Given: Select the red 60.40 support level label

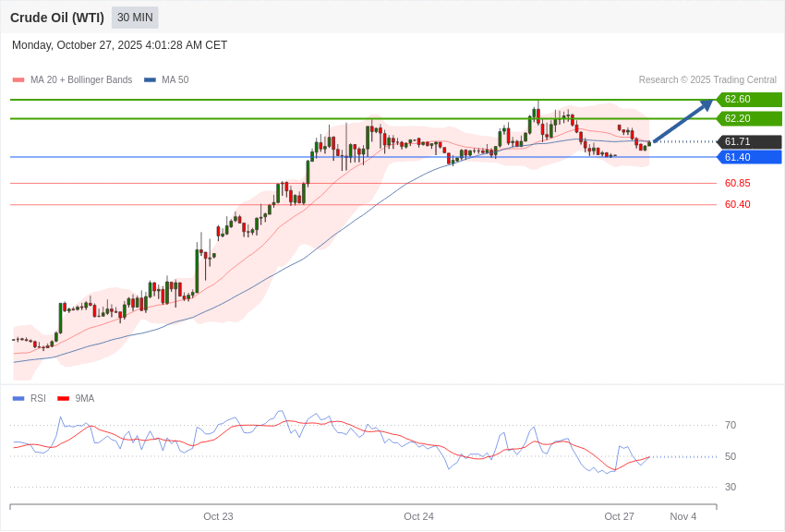Looking at the screenshot, I should [x=737, y=204].
